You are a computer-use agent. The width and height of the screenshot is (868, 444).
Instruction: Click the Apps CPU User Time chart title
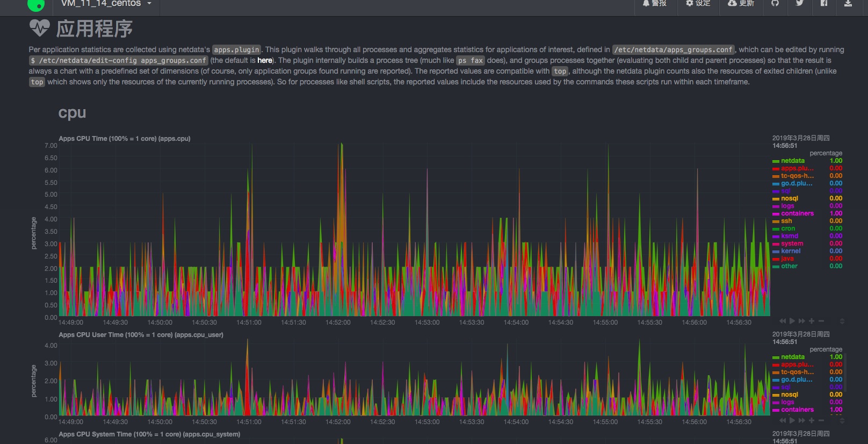pyautogui.click(x=141, y=335)
